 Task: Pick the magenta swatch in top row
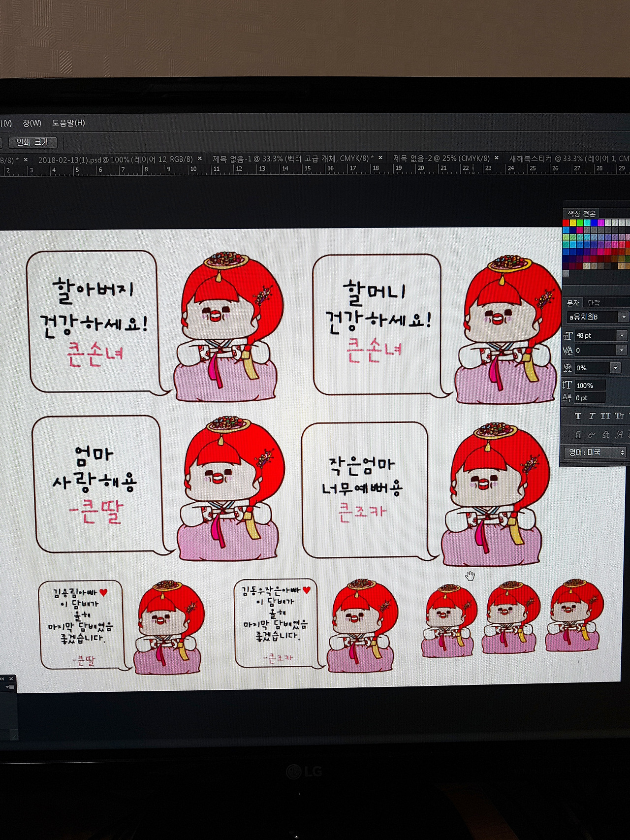[x=601, y=223]
